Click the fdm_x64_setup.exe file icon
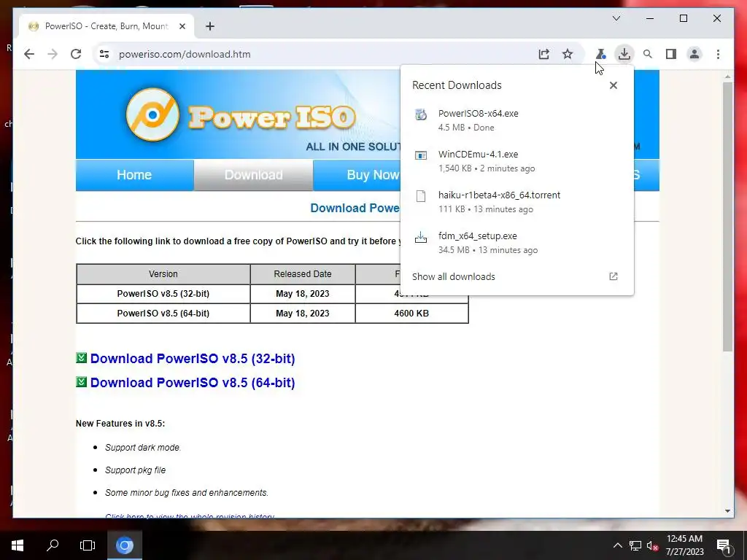 (421, 237)
